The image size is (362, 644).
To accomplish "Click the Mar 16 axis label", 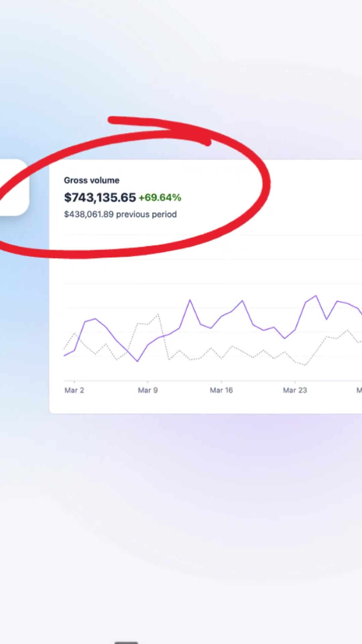I will click(x=221, y=390).
